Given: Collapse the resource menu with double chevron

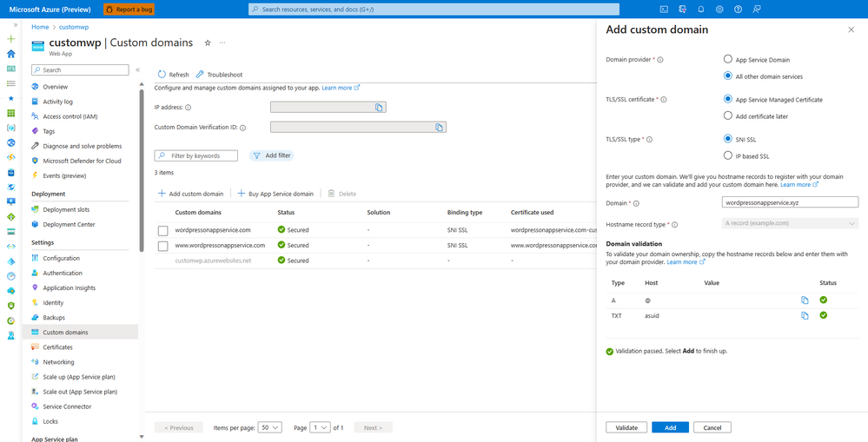Looking at the screenshot, I should (138, 70).
